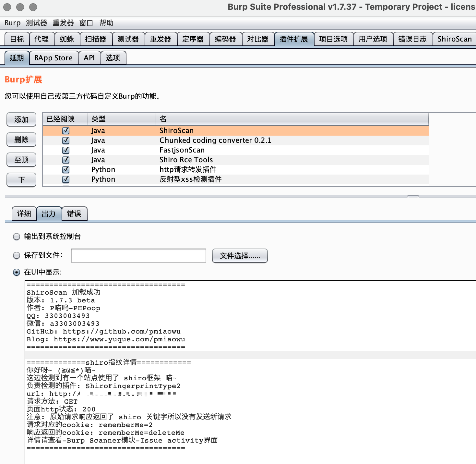Viewport: 476px width, 464px height.
Task: Select the ShiroScan extension row
Action: point(235,131)
